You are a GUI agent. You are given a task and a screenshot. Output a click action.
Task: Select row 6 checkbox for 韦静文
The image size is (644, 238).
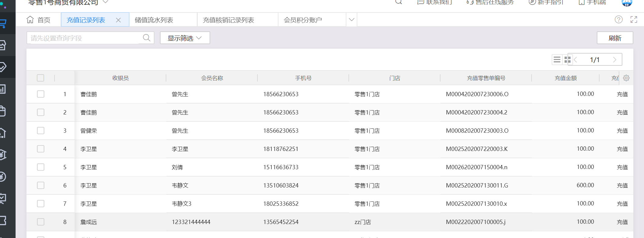[x=41, y=185]
